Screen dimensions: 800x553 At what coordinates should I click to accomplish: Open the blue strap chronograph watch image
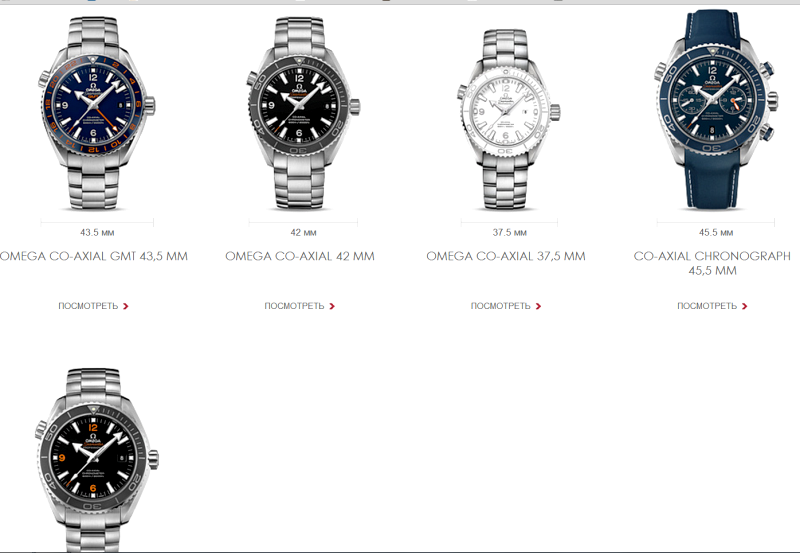(x=715, y=110)
